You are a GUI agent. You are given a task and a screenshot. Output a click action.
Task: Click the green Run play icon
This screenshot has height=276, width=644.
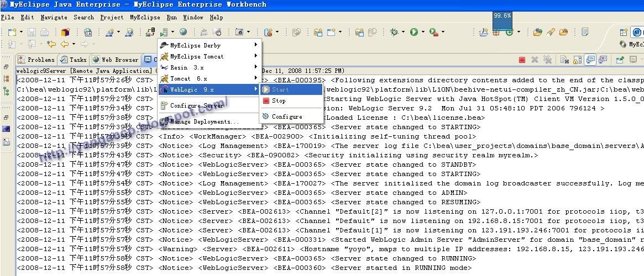coord(414,32)
